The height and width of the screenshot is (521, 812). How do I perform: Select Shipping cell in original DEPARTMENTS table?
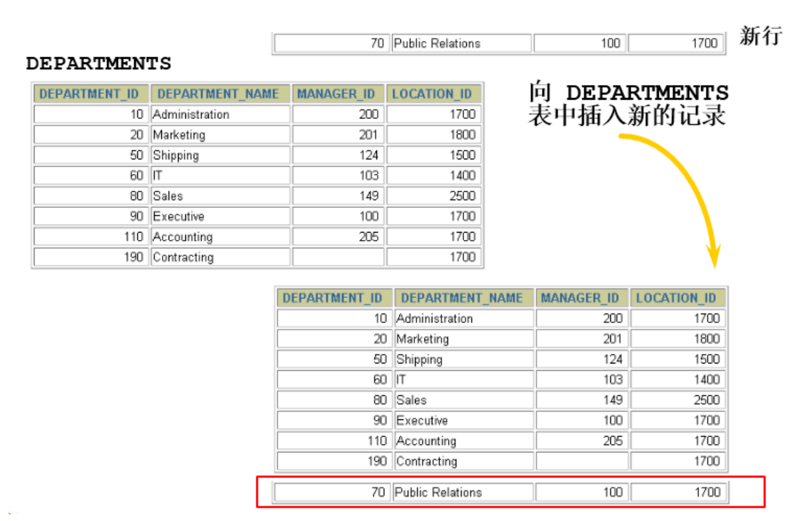tap(220, 156)
